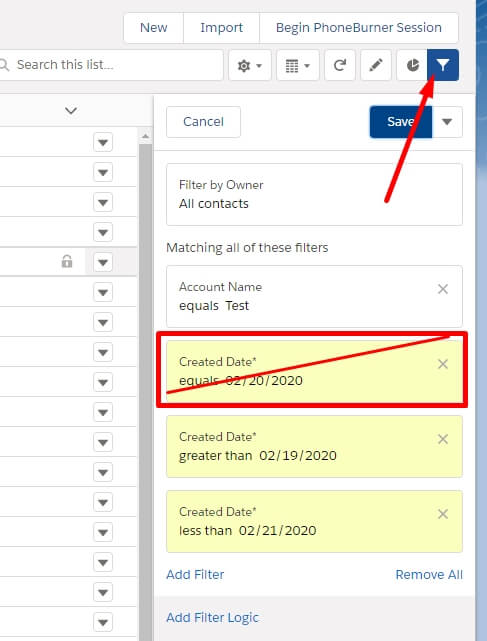Remove the Account Name equals Test filter
This screenshot has width=487, height=641.
[x=443, y=289]
